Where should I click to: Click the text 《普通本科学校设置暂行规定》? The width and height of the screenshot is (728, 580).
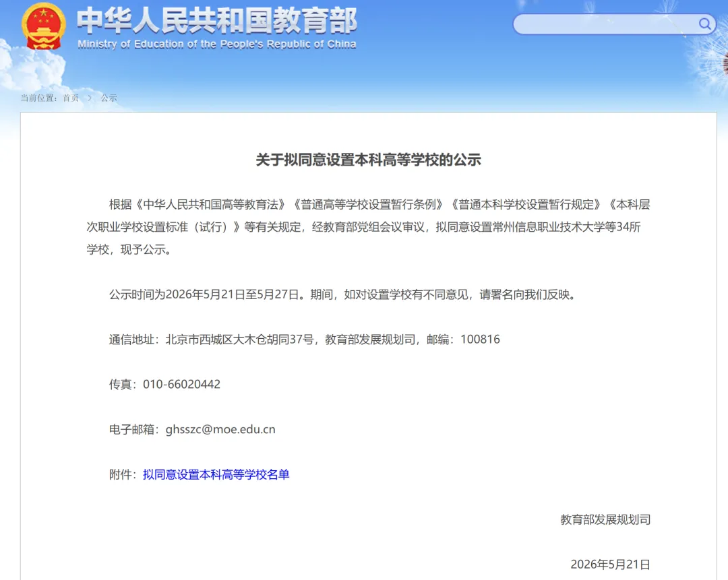click(x=526, y=205)
